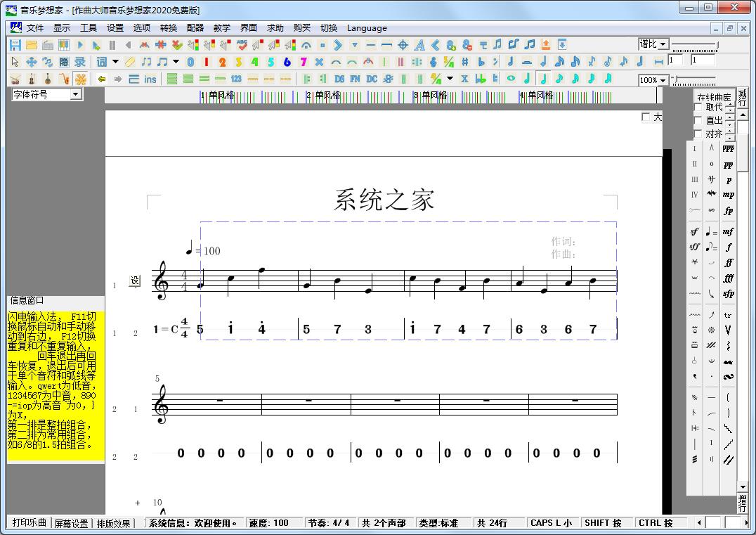Insert the sfp dynamic marking
Viewport: 756px width, 535px height.
[729, 294]
